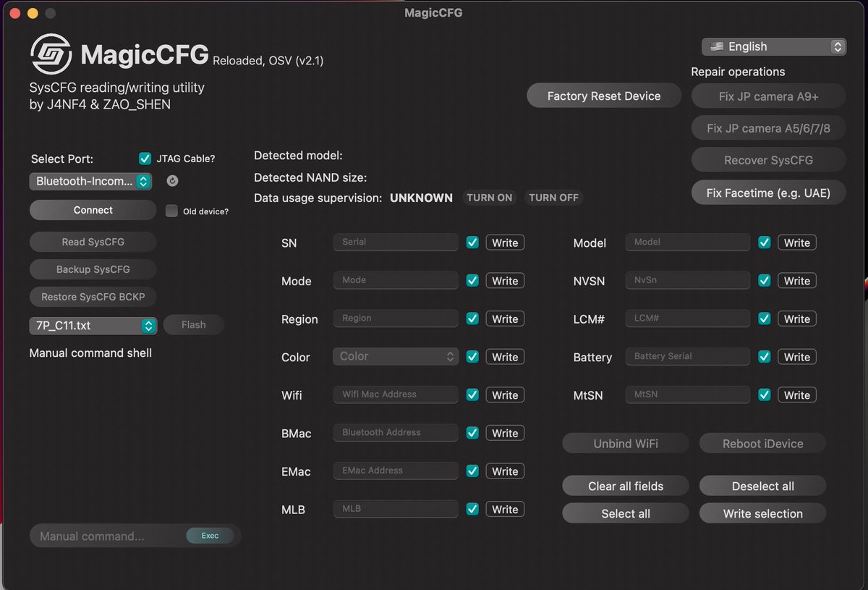The image size is (868, 590).
Task: Toggle the JTAG Cable checkbox
Action: coord(145,159)
